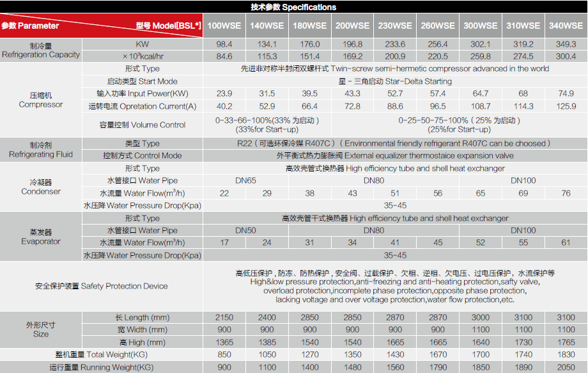Select the Refrigeration Capacity row label

click(41, 51)
